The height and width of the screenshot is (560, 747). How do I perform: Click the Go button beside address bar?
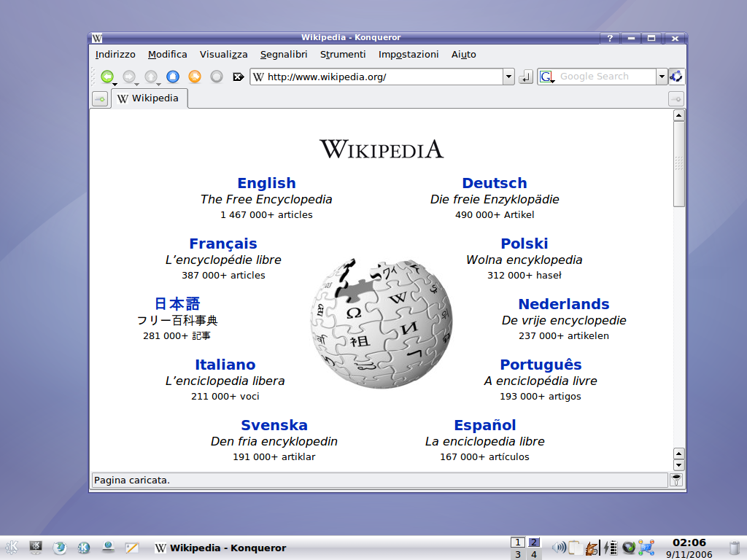[x=525, y=77]
